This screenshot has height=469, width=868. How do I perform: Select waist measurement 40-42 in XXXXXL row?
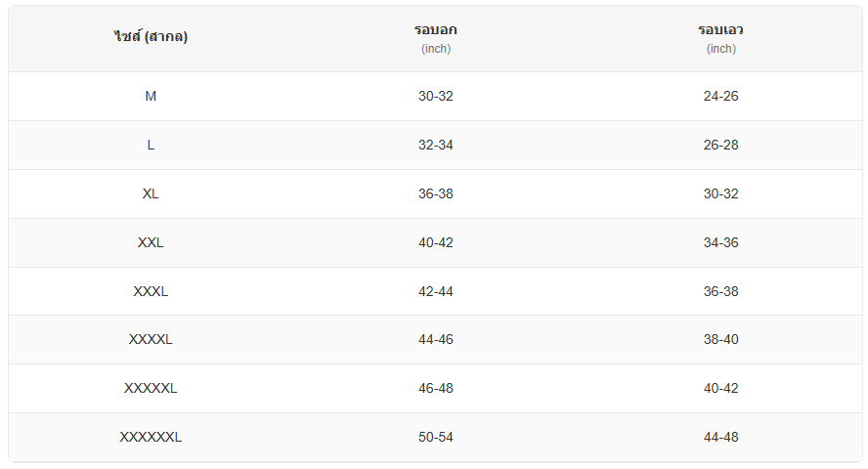pyautogui.click(x=721, y=389)
